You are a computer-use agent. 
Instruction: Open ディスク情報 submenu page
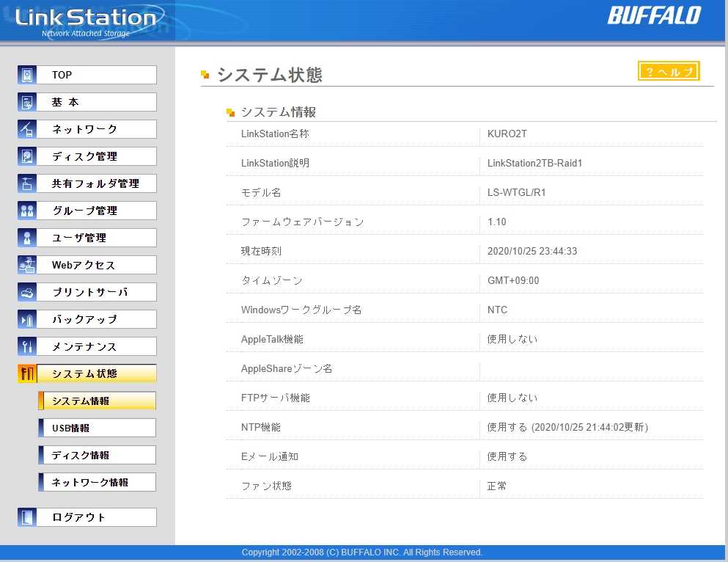pos(97,455)
